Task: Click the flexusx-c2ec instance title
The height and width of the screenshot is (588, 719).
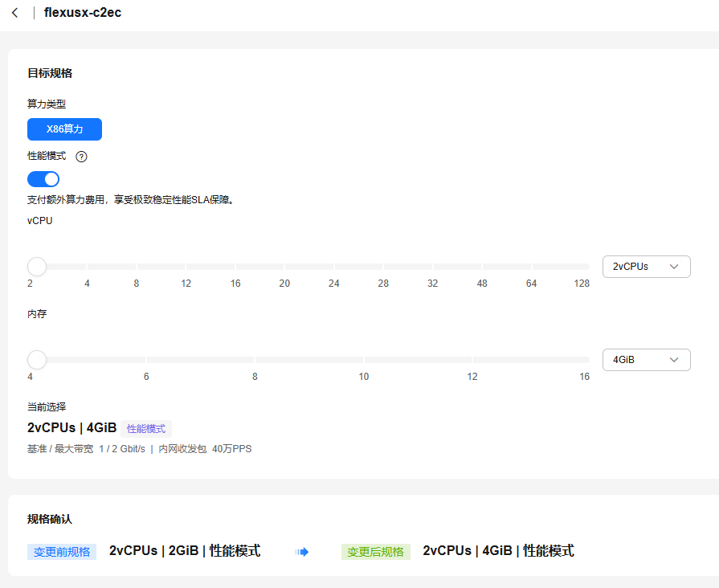Action: 83,13
